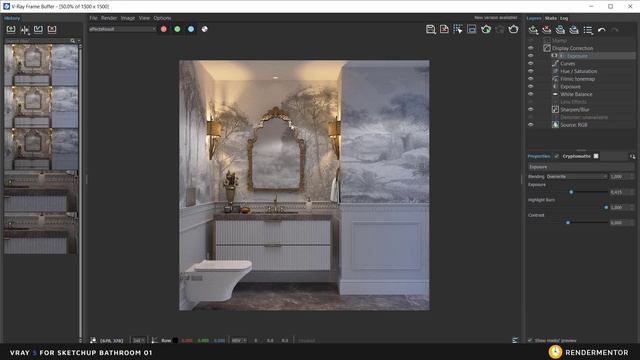The image size is (640, 360).
Task: Toggle visibility of Hue / Saturation layer
Action: (x=531, y=71)
